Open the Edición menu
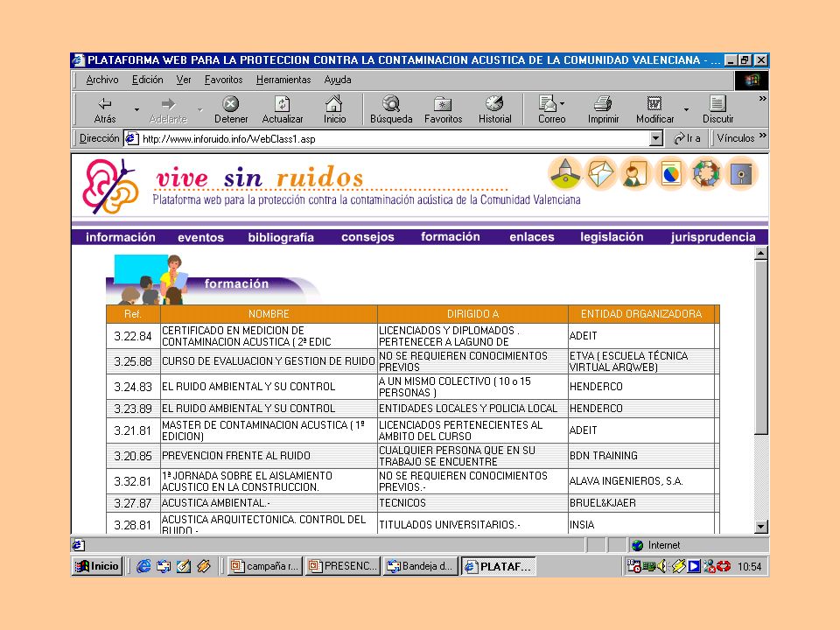The height and width of the screenshot is (630, 840). 147,80
